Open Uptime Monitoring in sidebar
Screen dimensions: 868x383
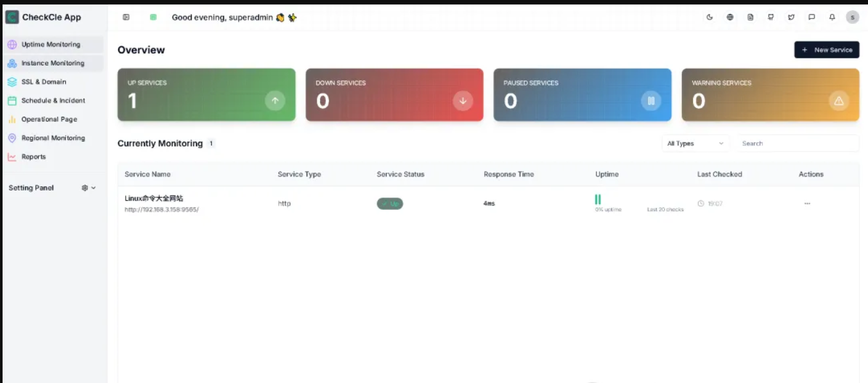coord(53,44)
